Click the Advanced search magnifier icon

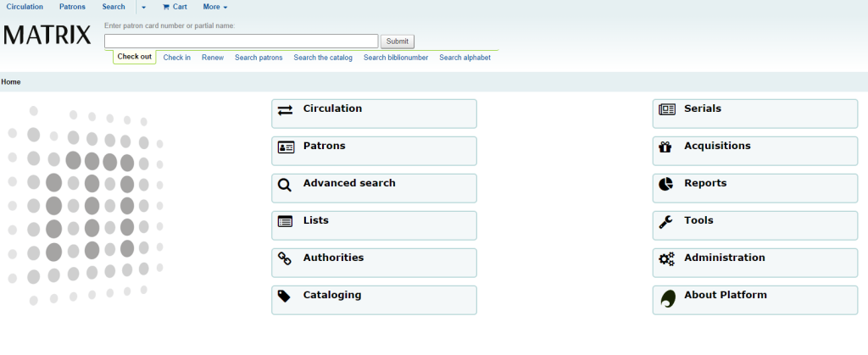(x=286, y=185)
